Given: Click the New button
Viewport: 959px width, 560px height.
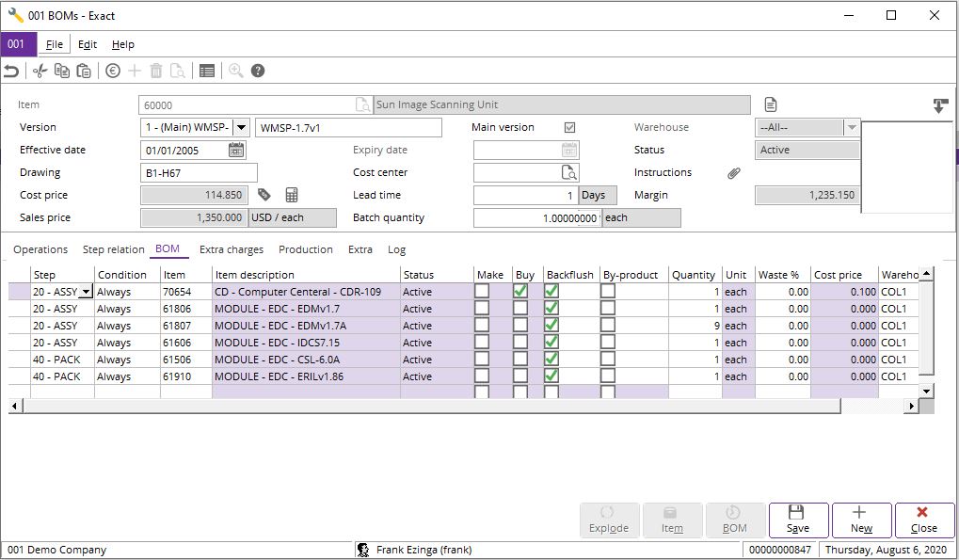Looking at the screenshot, I should 861,520.
